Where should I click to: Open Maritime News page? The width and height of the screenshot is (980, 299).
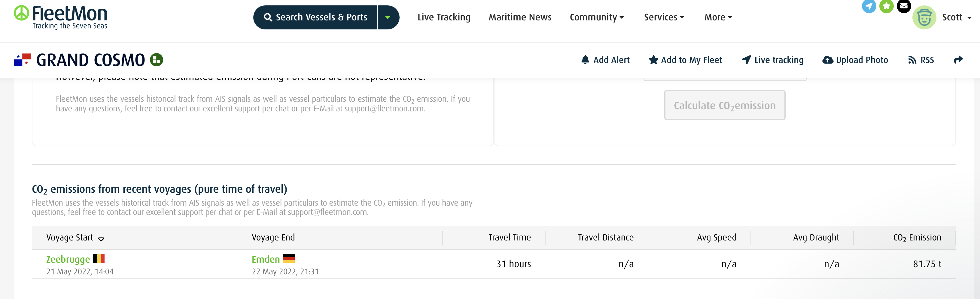520,17
